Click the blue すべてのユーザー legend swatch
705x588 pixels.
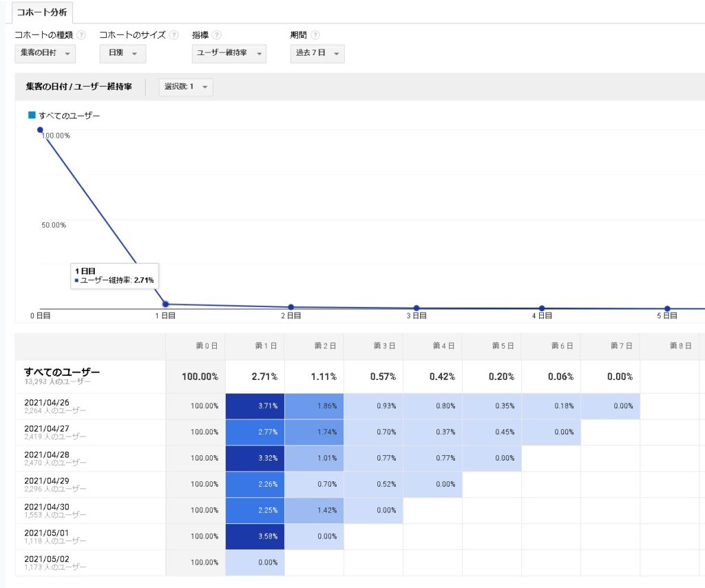pos(32,116)
